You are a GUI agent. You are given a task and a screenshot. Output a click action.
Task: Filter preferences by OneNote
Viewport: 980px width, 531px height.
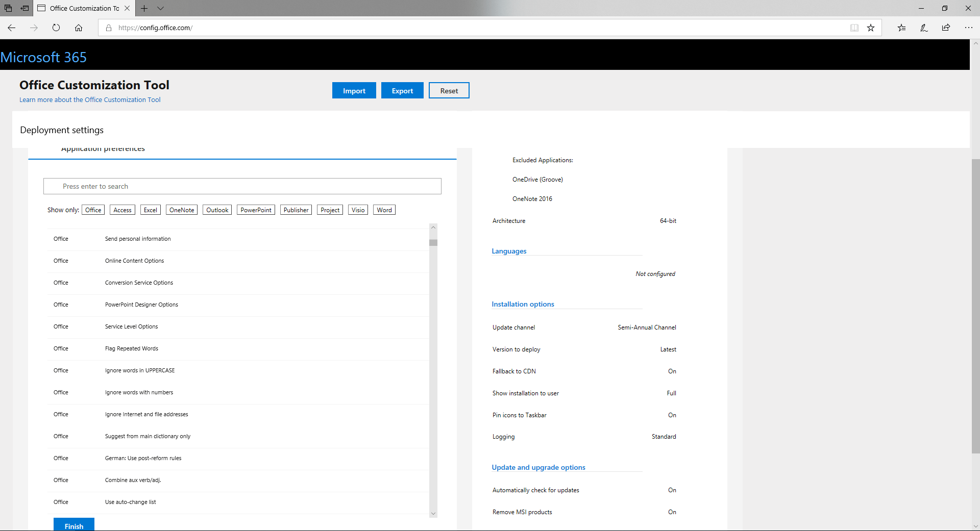[182, 210]
